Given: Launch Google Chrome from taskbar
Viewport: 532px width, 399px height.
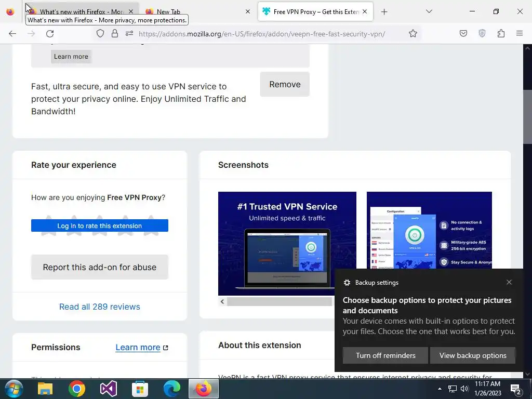Looking at the screenshot, I should pyautogui.click(x=77, y=389).
